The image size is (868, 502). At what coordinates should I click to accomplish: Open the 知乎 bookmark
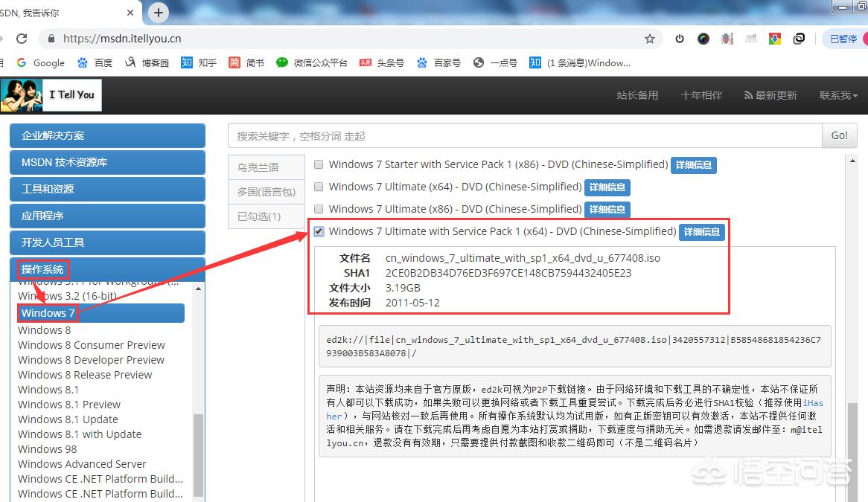(x=199, y=62)
